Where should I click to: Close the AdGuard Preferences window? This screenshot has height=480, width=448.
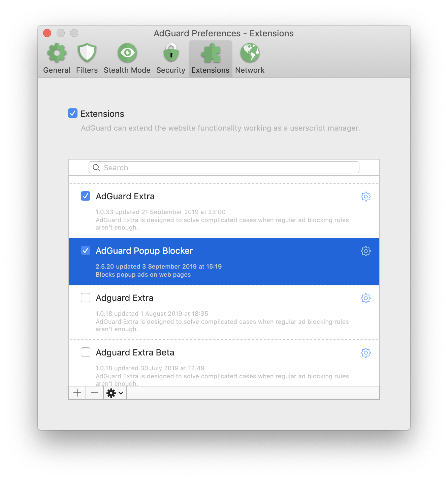tap(47, 33)
